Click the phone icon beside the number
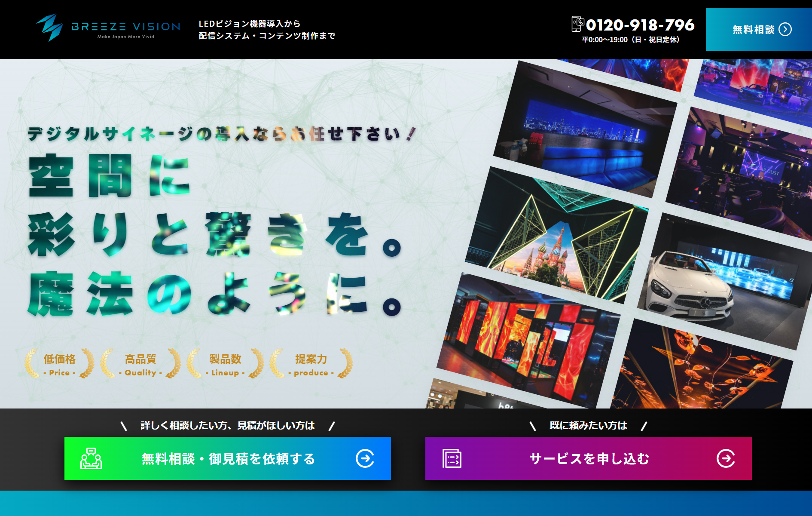This screenshot has width=812, height=516. coord(577,24)
